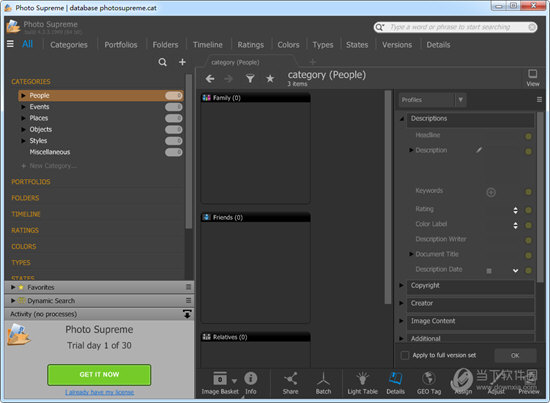Click I already have my license link

pyautogui.click(x=99, y=392)
